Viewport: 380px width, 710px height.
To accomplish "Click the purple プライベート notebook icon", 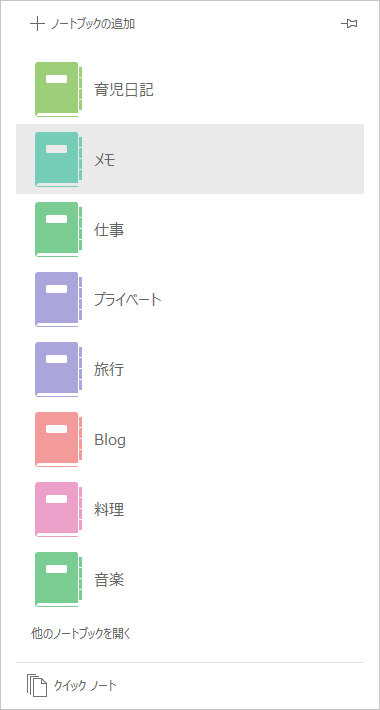I will point(59,299).
